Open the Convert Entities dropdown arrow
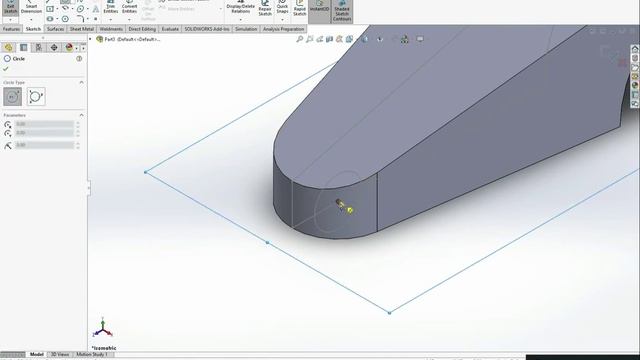This screenshot has width=640, height=360. (129, 19)
